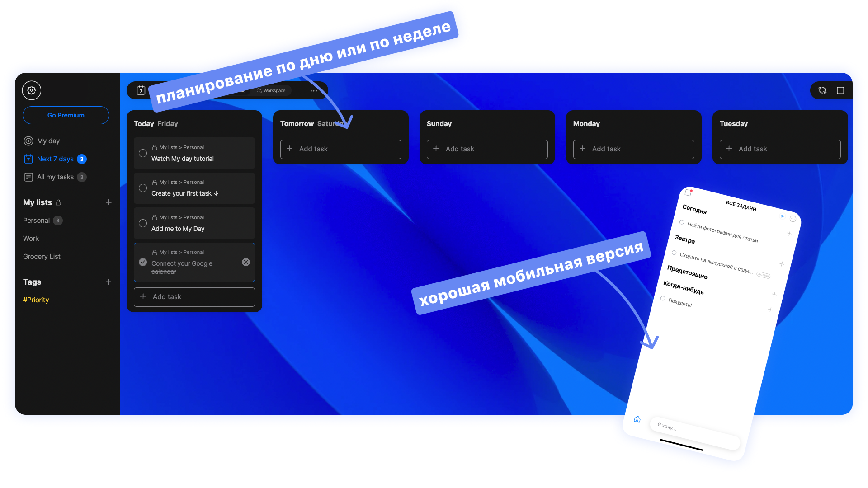Select the My day tab in sidebar

tap(48, 141)
